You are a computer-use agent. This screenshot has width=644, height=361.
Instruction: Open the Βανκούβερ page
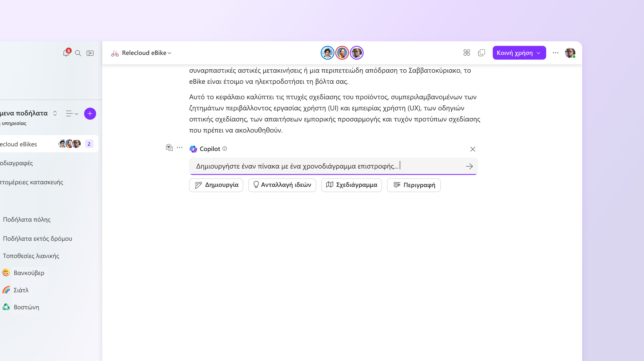[29, 273]
